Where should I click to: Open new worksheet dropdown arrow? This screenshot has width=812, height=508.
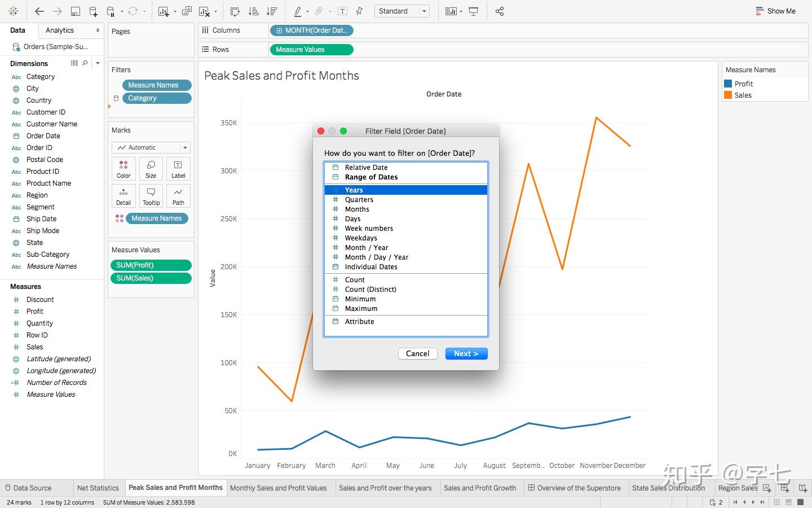[x=175, y=11]
